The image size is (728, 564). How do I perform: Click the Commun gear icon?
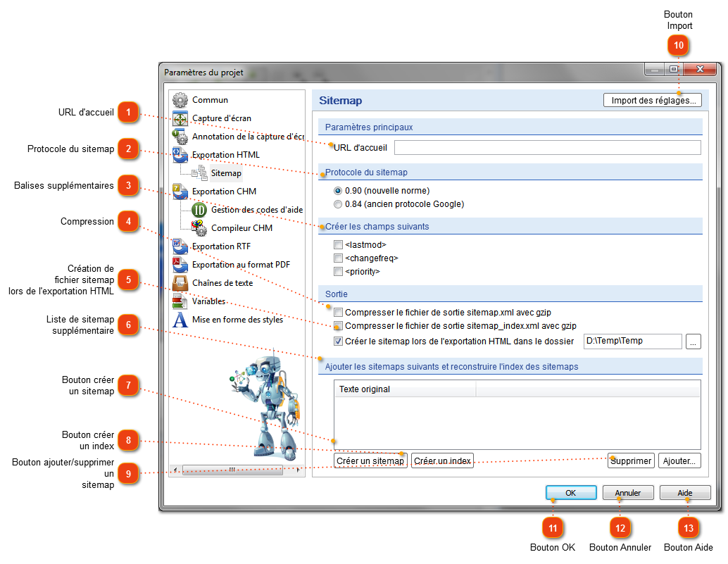click(180, 100)
